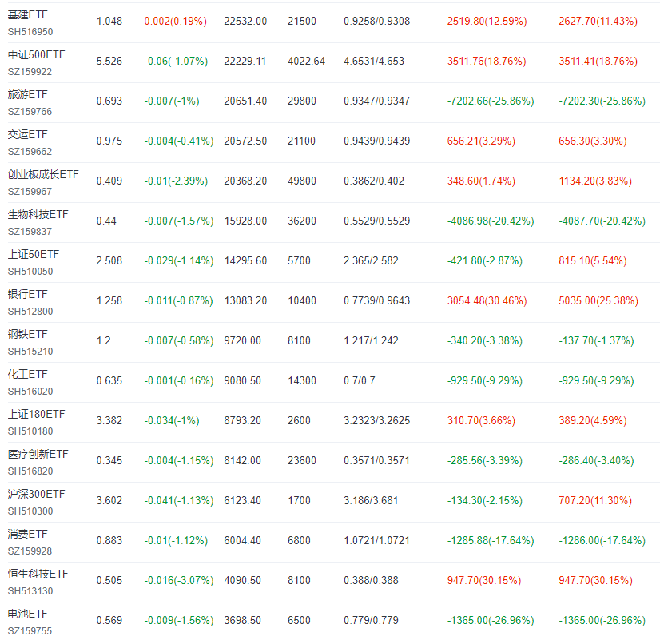Image resolution: width=660 pixels, height=644 pixels.
Task: Select the 上证50ETF name
Action: pyautogui.click(x=34, y=255)
